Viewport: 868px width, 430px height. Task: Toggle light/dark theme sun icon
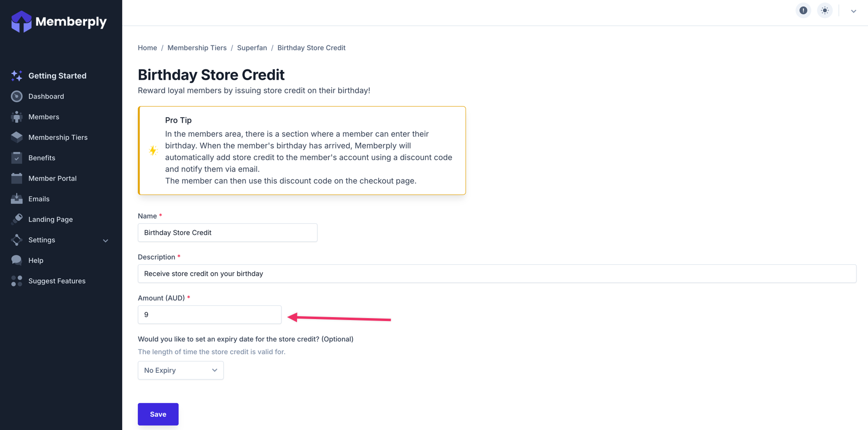825,11
